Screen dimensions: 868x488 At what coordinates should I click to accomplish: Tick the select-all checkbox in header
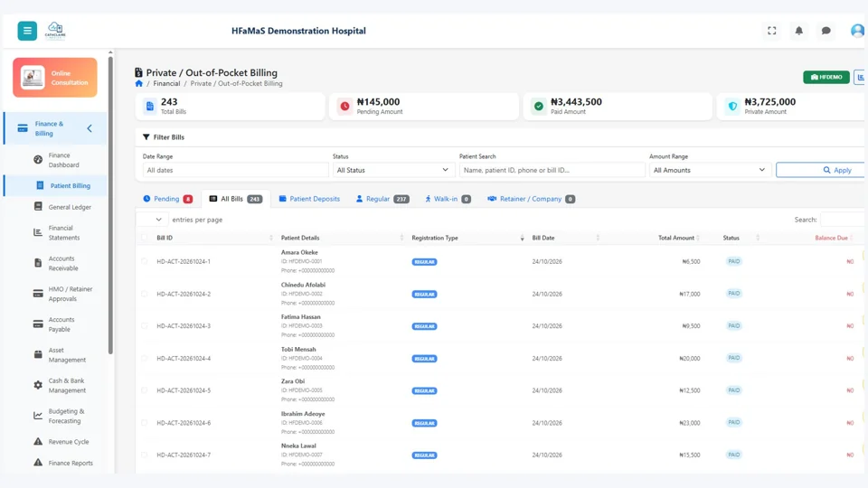coord(145,238)
